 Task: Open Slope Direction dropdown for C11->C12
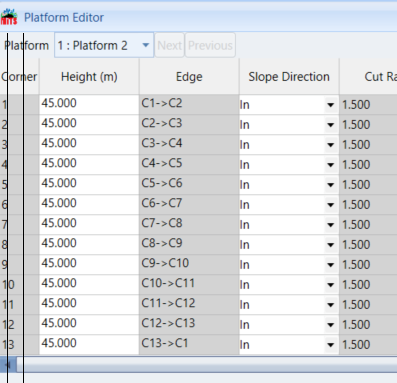tap(330, 305)
